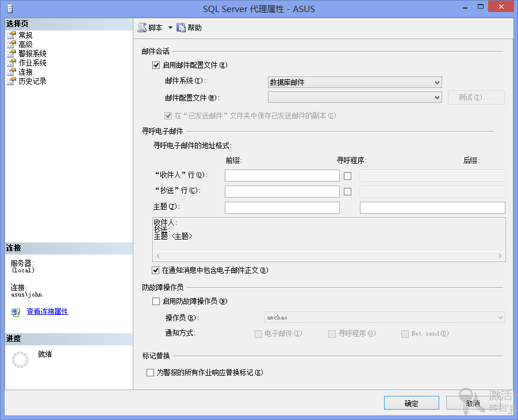Click right arrow of preview horizontal scrollbar
The width and height of the screenshot is (518, 420).
[501, 256]
